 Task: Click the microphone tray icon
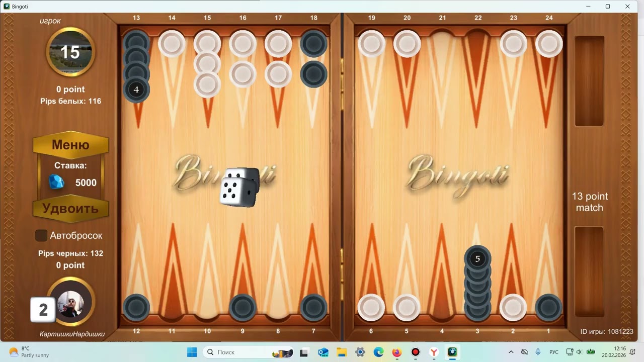click(538, 352)
